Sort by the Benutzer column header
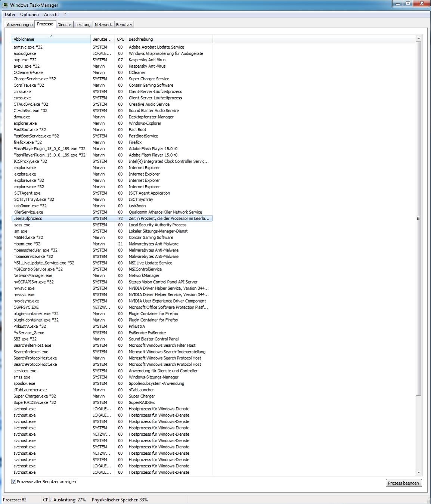Screen dimensions: 431x504 click(102, 39)
